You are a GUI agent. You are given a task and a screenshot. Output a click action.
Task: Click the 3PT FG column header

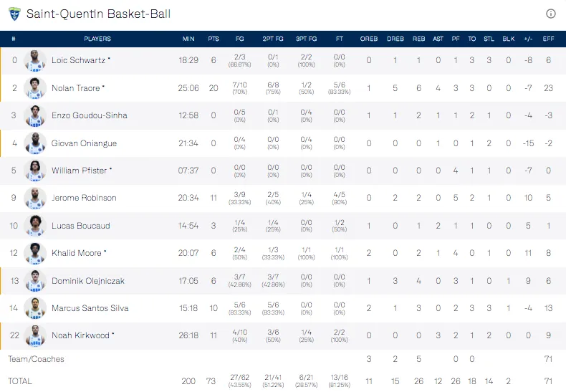[x=307, y=39]
